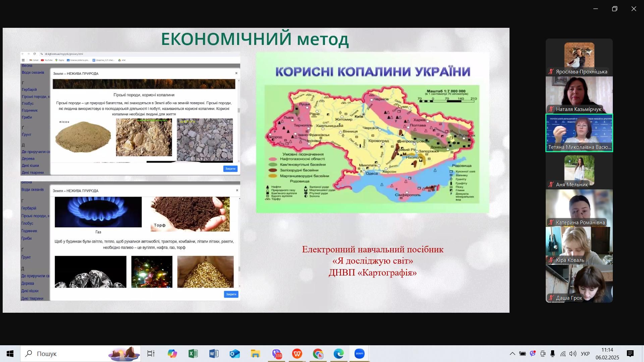The height and width of the screenshot is (362, 644).
Task: Open Word from the taskbar
Action: (214, 354)
